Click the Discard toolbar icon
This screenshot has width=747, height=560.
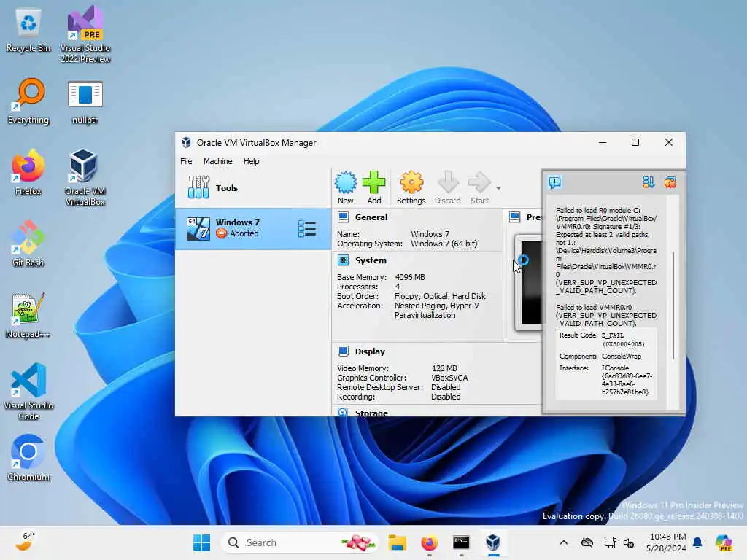coord(448,187)
